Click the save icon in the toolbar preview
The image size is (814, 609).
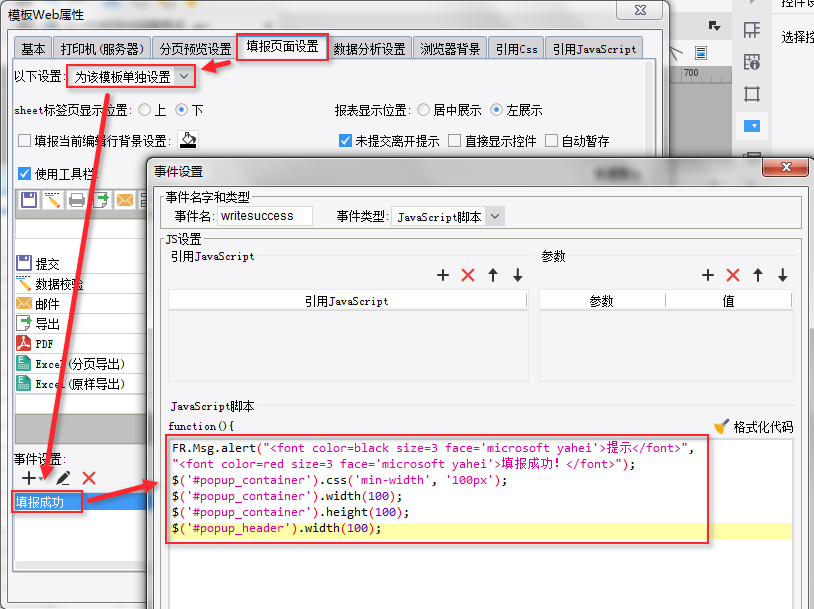click(29, 199)
